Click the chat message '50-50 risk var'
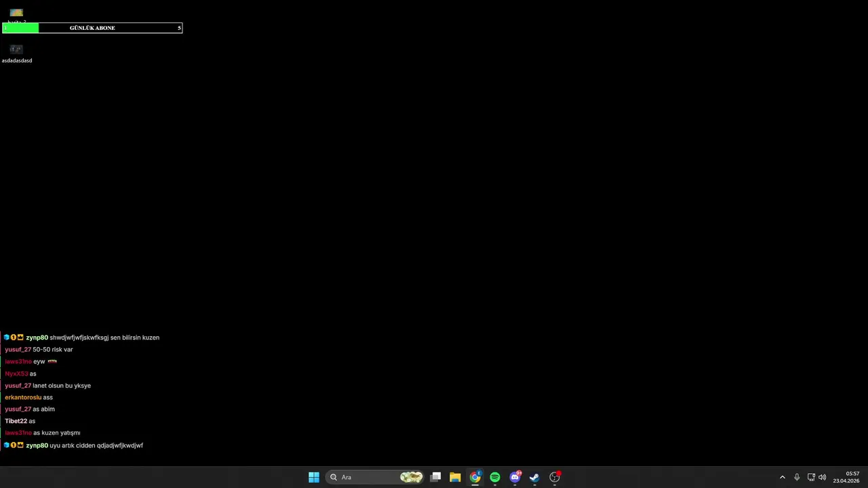 [53, 350]
